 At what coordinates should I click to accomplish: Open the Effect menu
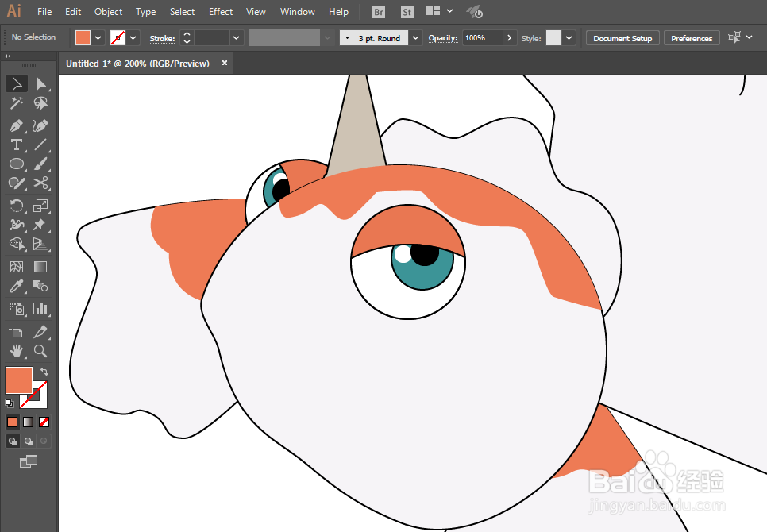(x=221, y=12)
